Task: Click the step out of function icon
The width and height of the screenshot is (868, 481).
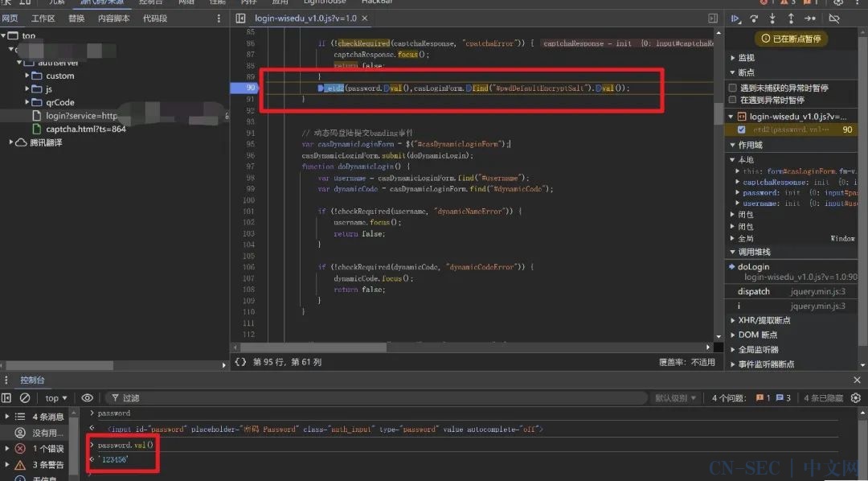Action: (x=791, y=18)
